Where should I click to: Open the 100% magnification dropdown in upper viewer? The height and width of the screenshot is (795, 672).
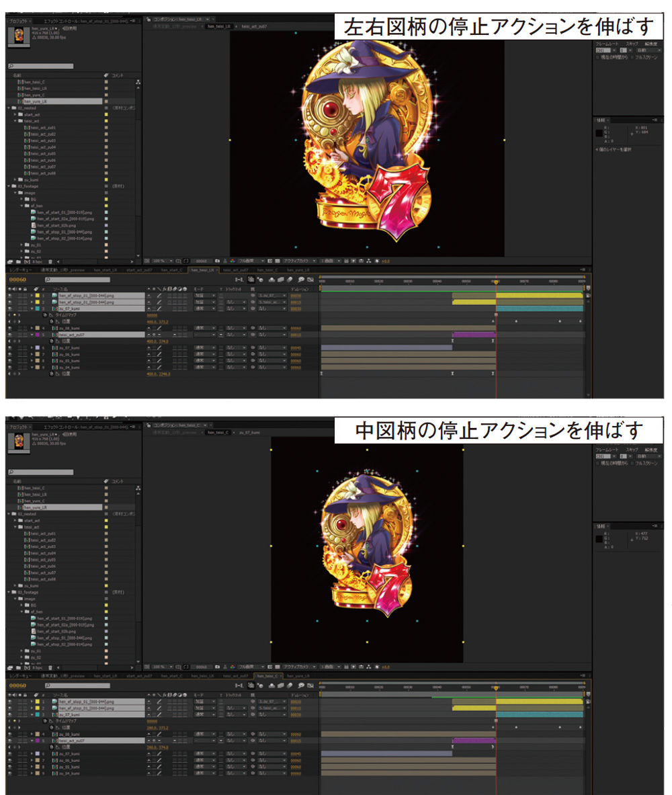163,261
